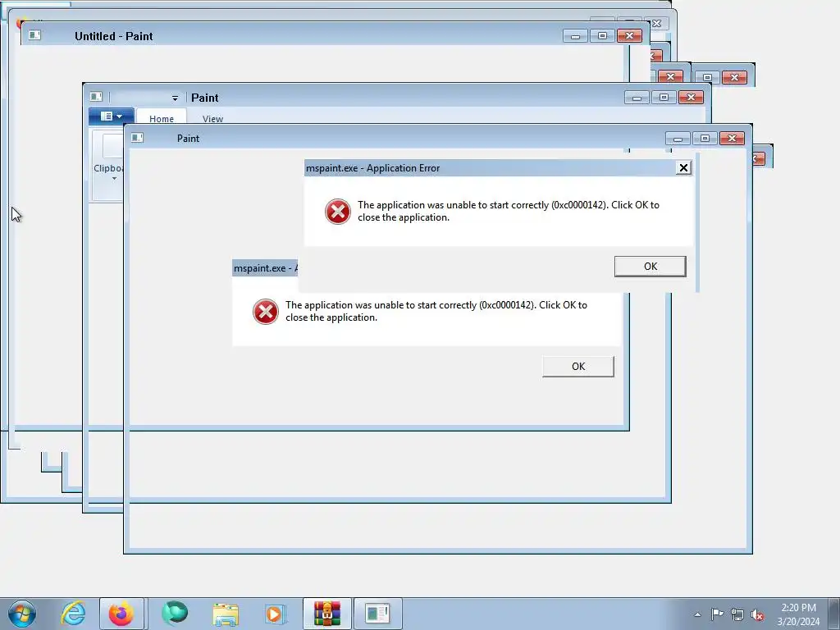Click the 'Untitled - Paint' title text
The width and height of the screenshot is (840, 630).
[x=113, y=36]
